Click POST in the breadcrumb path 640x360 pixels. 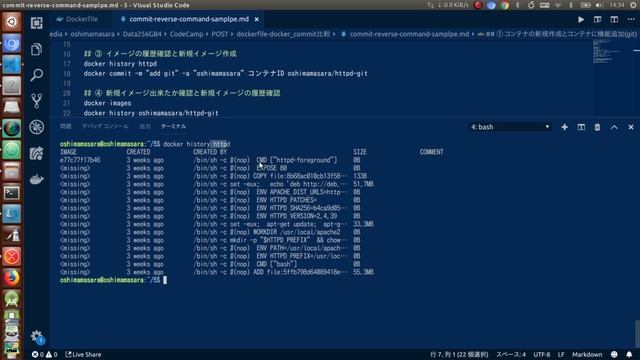[x=219, y=34]
